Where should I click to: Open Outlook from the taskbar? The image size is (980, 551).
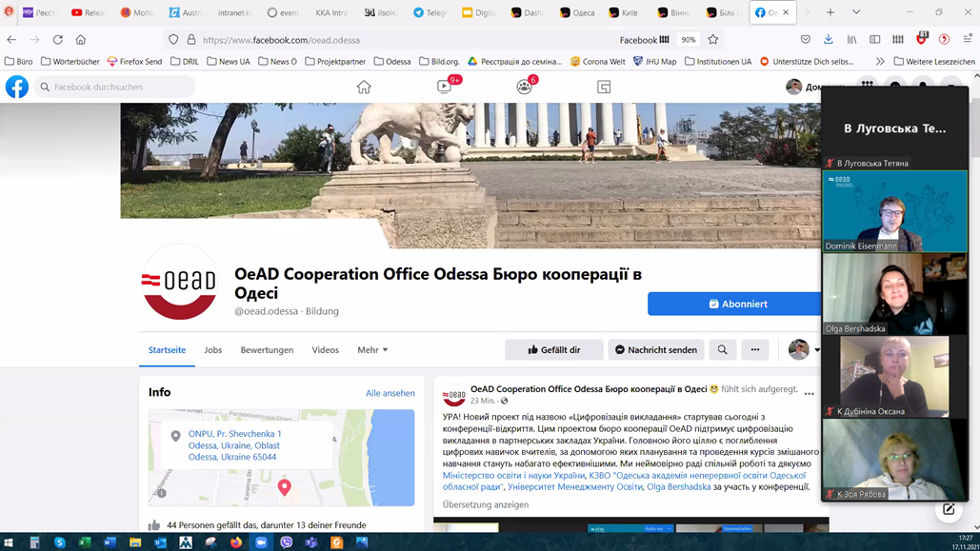160,542
